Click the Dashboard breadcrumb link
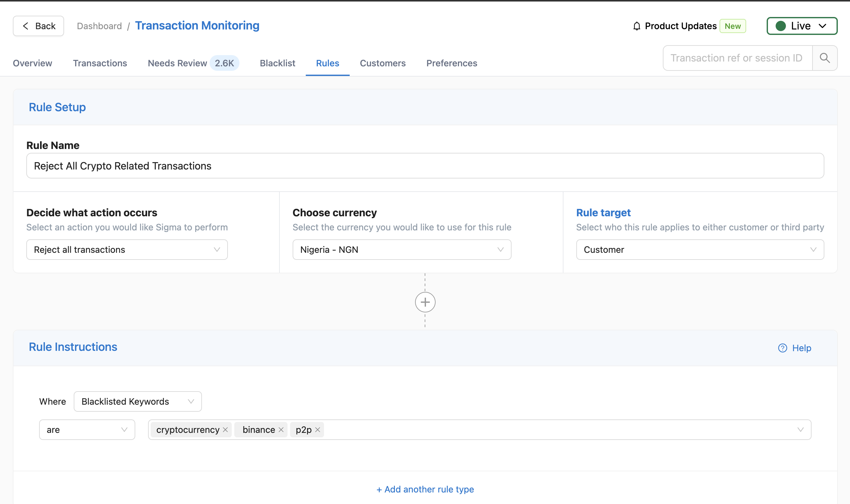Image resolution: width=850 pixels, height=504 pixels. coord(99,26)
